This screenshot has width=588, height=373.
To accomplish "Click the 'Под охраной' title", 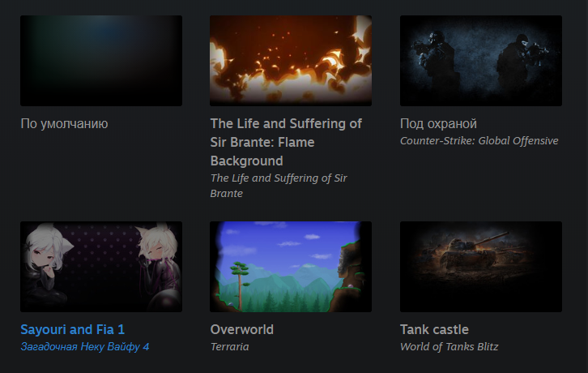I will coord(438,123).
